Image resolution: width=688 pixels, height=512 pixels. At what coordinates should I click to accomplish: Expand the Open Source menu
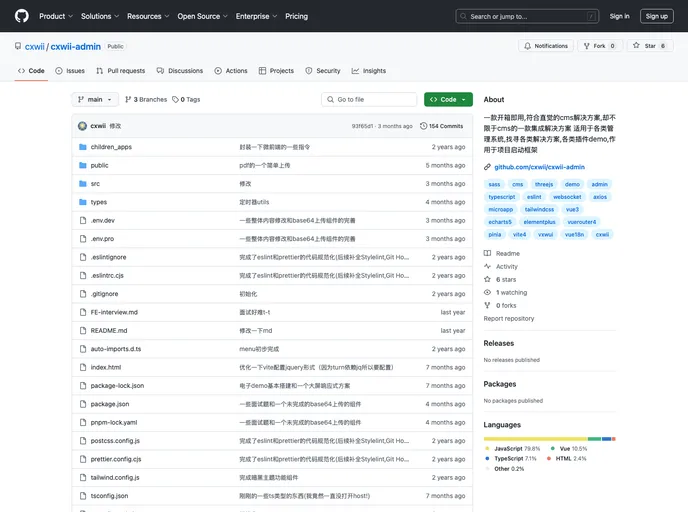[x=202, y=16]
